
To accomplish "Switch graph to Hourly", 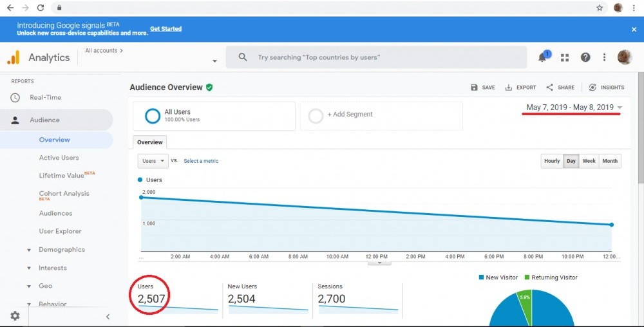I will [x=552, y=161].
